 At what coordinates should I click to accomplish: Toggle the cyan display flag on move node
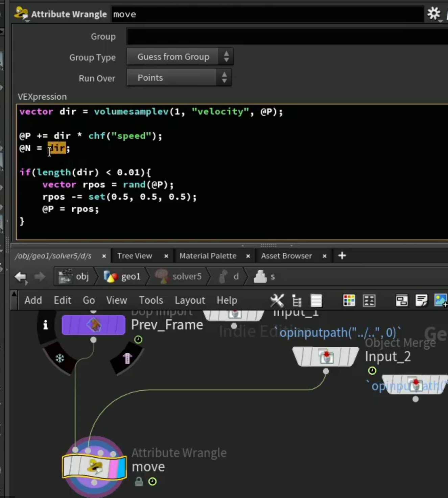tap(122, 467)
